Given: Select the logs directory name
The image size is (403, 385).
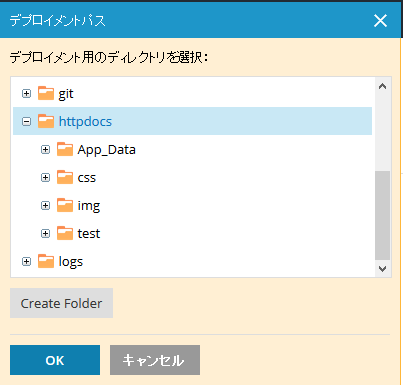Looking at the screenshot, I should tap(71, 262).
